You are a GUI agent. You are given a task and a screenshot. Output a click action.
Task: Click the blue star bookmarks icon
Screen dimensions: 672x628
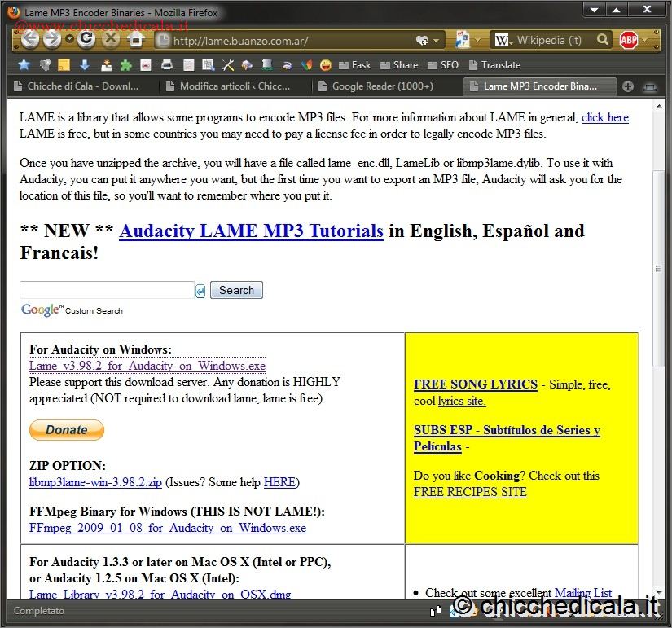coord(24,65)
